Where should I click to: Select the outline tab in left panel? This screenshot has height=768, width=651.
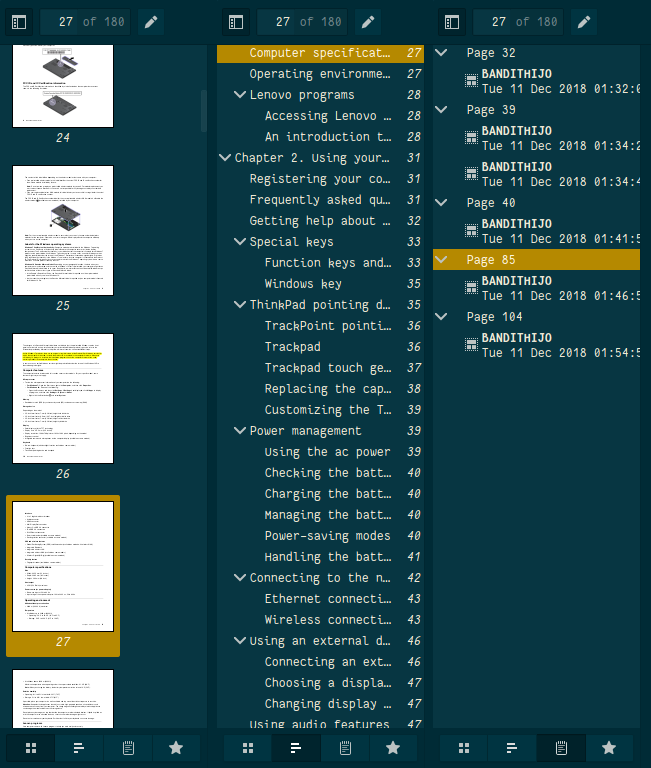point(80,748)
